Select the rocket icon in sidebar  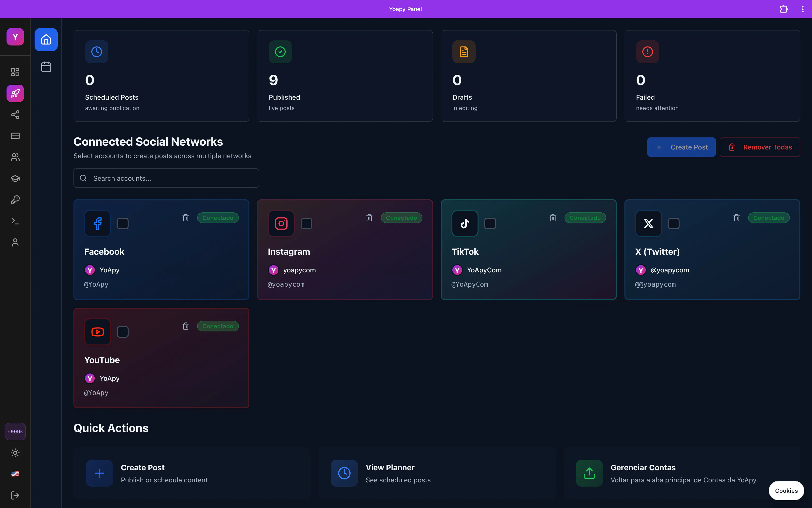[15, 93]
